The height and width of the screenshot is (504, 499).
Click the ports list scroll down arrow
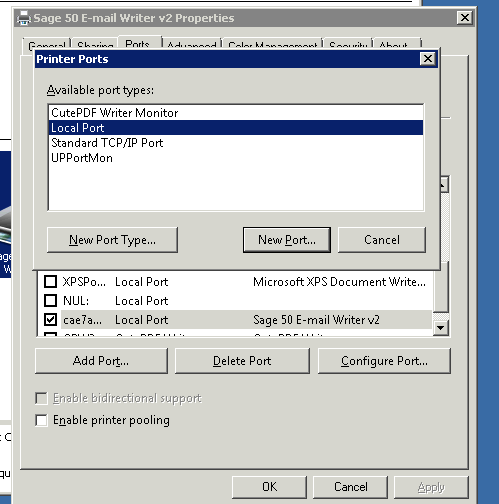point(441,328)
